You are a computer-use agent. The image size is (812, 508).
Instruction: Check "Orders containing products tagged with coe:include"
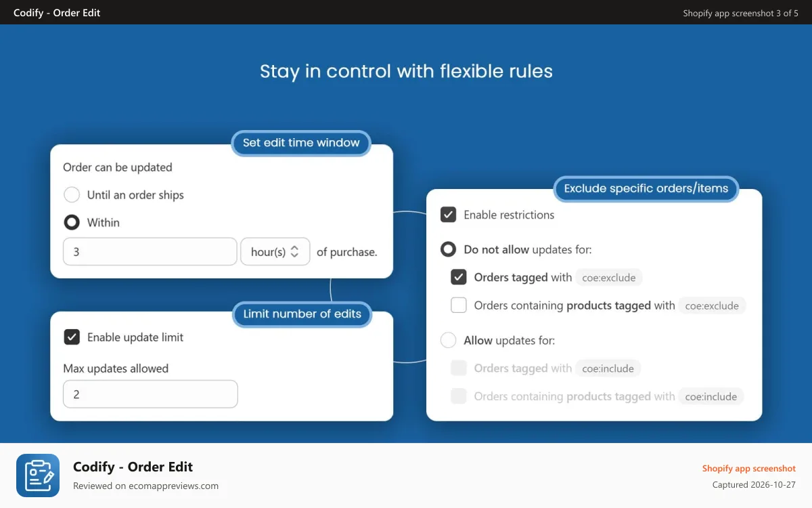click(459, 396)
